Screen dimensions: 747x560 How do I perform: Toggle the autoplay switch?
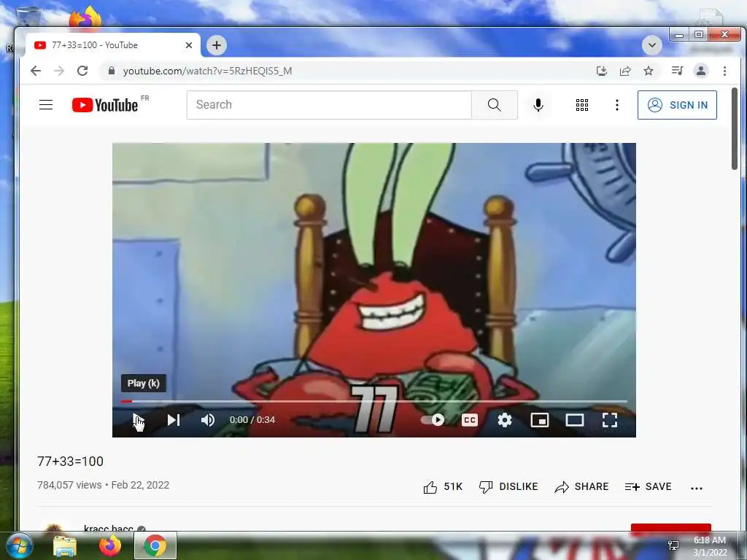tap(433, 420)
